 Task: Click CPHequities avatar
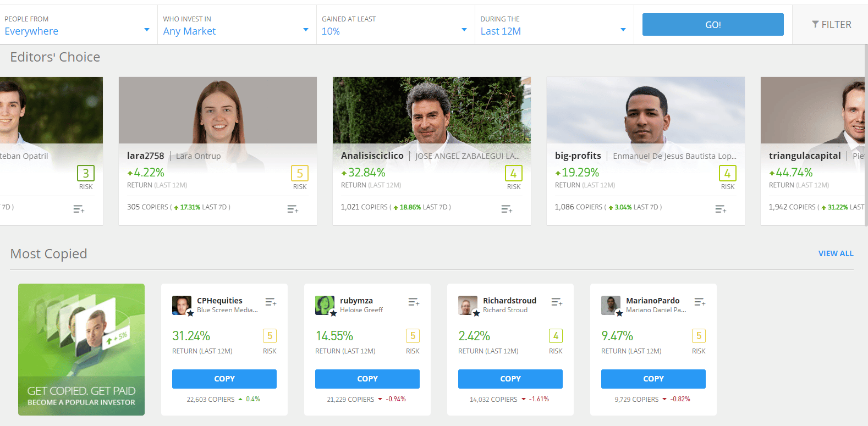click(182, 305)
